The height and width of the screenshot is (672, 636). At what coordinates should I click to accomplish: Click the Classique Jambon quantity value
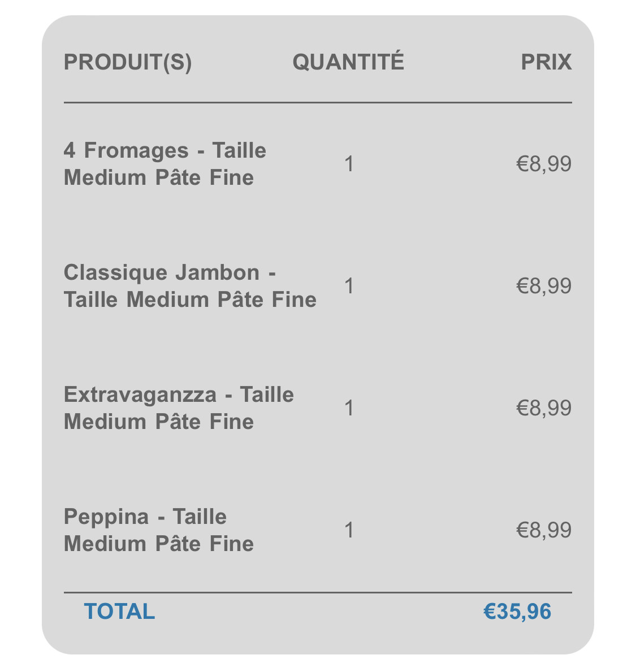tap(349, 287)
